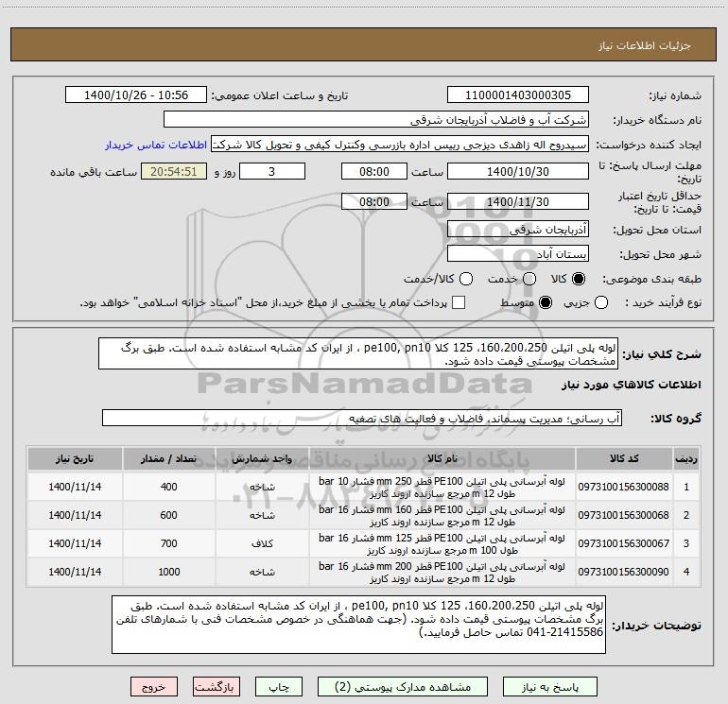Click the price validity date 1400/11/30
728x704 pixels.
[x=518, y=202]
